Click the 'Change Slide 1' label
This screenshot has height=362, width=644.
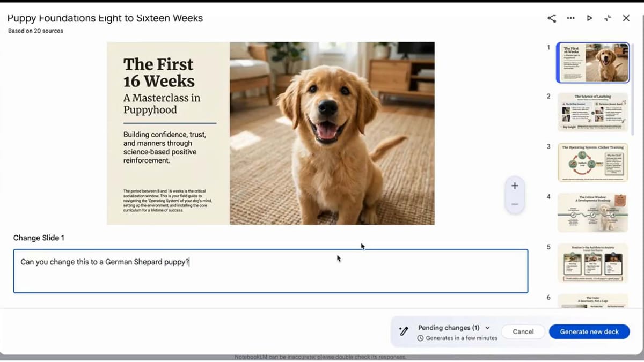[x=39, y=238]
